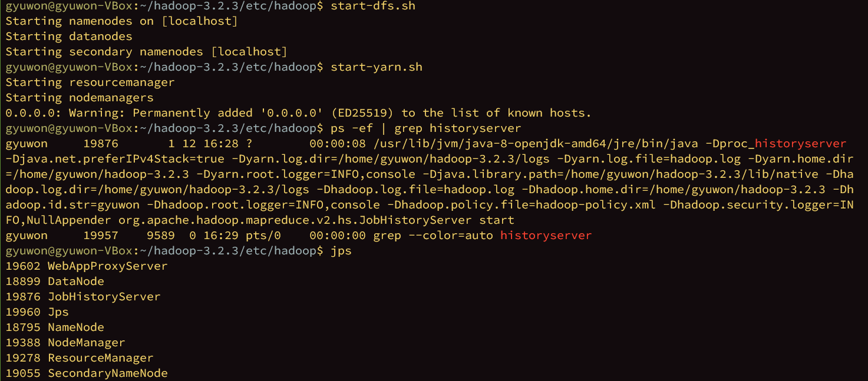Click the '19278 ResourceManager' line
This screenshot has height=381, width=868.
click(80, 358)
